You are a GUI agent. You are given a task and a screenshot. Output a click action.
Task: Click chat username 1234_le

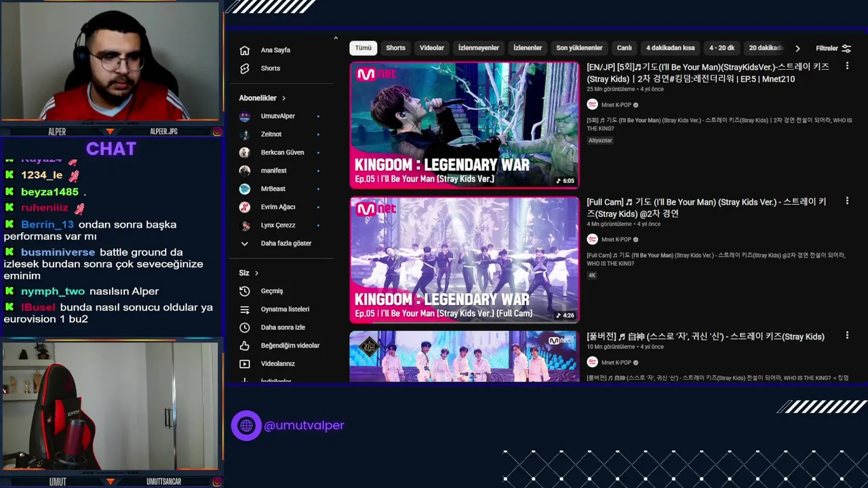coord(41,175)
